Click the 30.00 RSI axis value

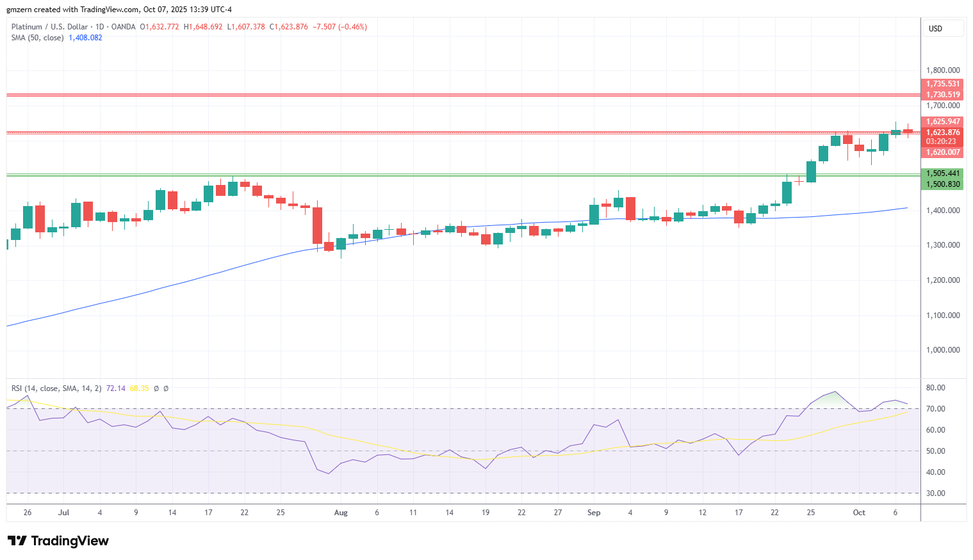(x=936, y=493)
